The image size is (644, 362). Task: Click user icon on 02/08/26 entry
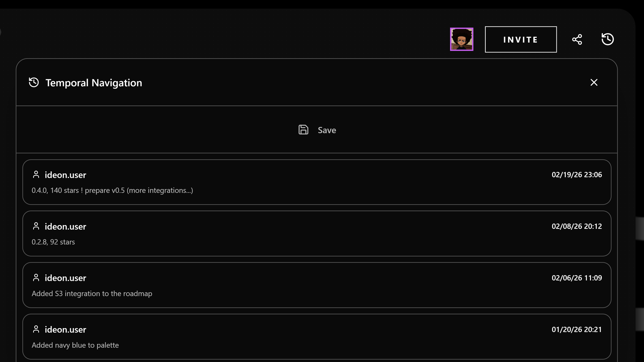coord(36,226)
